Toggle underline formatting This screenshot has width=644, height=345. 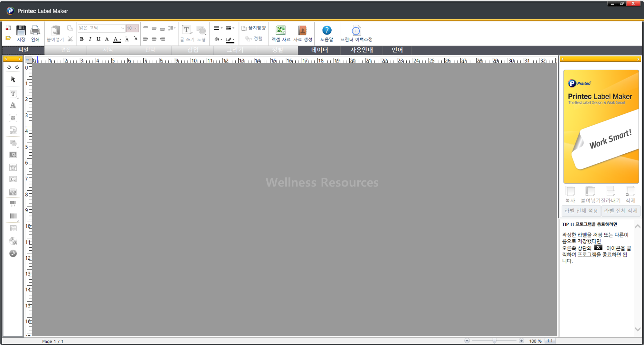click(x=99, y=39)
